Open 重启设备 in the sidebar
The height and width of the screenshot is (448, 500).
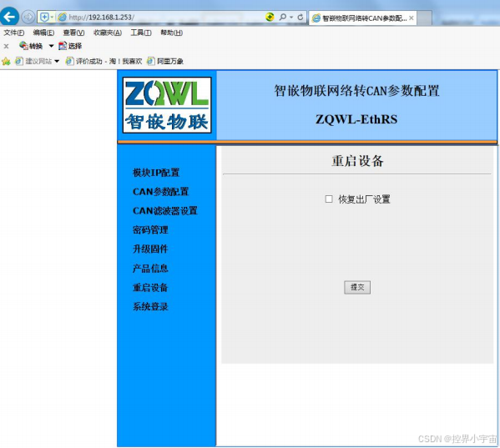[x=150, y=288]
